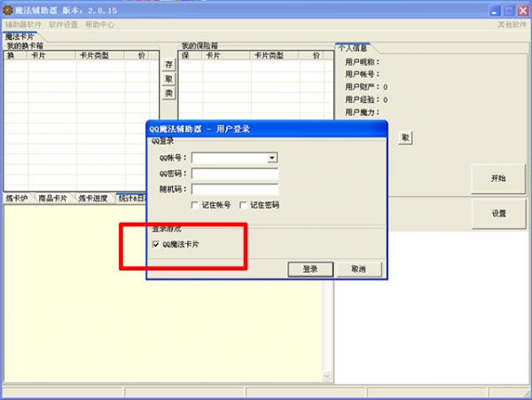Click 卡片 column header in 我的保险箱

coord(226,56)
